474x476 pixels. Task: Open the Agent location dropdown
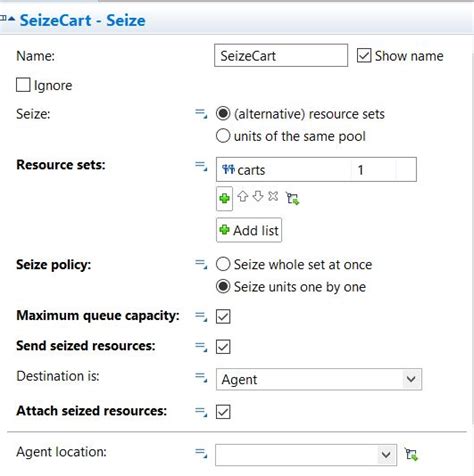(x=306, y=455)
